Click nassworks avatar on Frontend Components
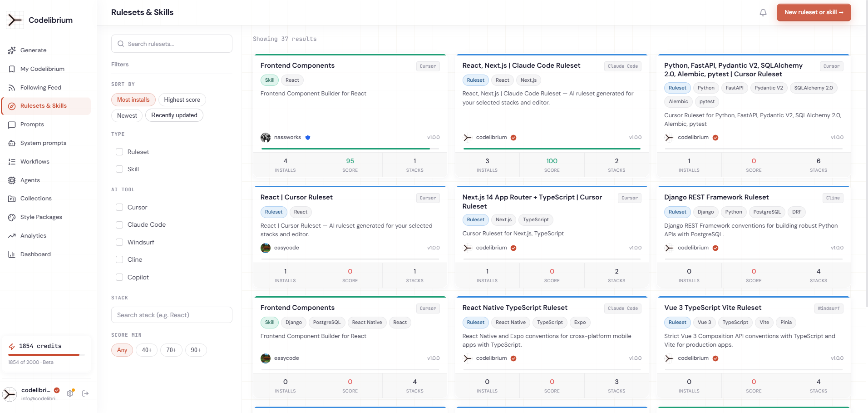Image resolution: width=868 pixels, height=413 pixels. click(266, 138)
